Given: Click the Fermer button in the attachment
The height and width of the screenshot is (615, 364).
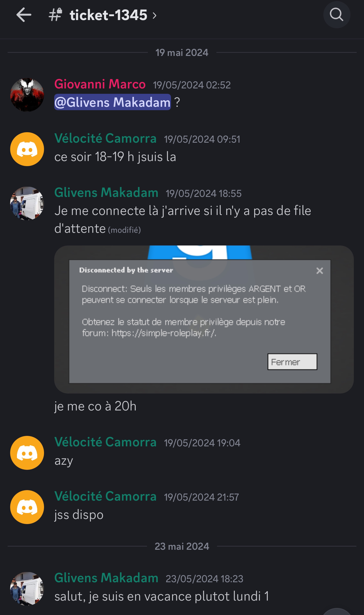Looking at the screenshot, I should [x=292, y=362].
